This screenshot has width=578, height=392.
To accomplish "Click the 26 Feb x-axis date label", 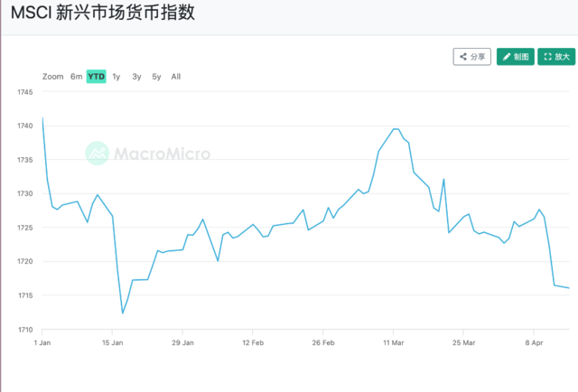I will tap(323, 344).
